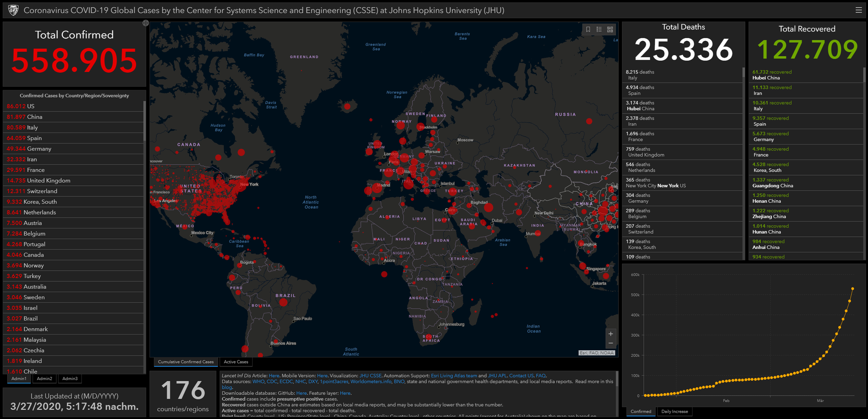Select the Malaysia confirmed cases row
868x419 pixels.
[x=74, y=339]
